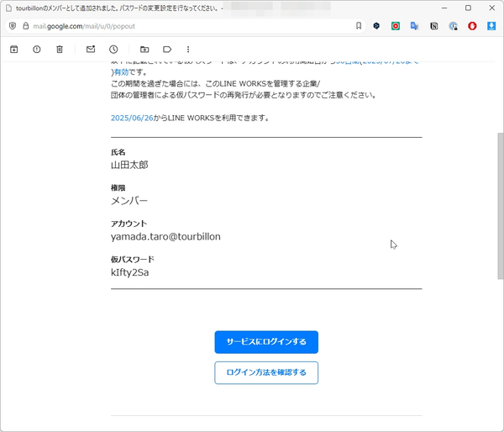Click the temporary password kIfty2Sa

tap(130, 272)
